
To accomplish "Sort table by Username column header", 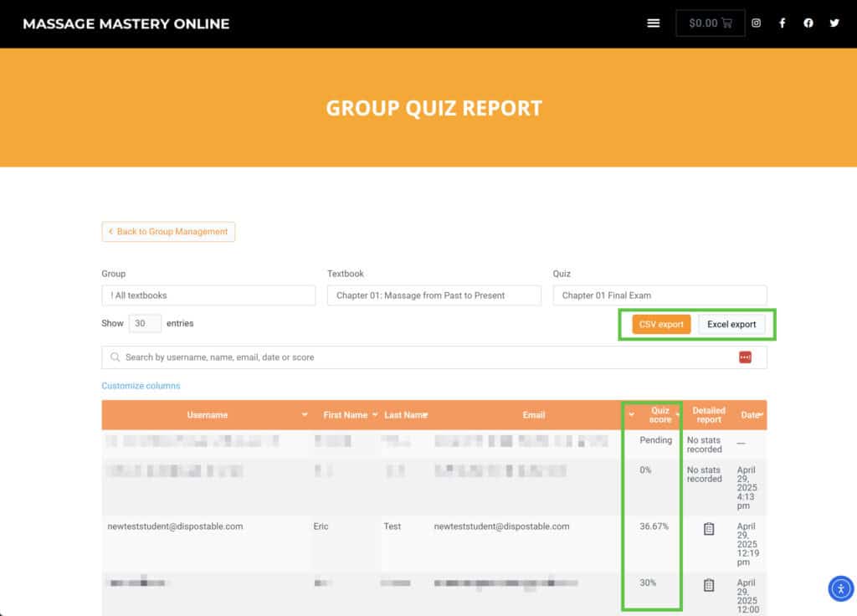I will (x=208, y=415).
